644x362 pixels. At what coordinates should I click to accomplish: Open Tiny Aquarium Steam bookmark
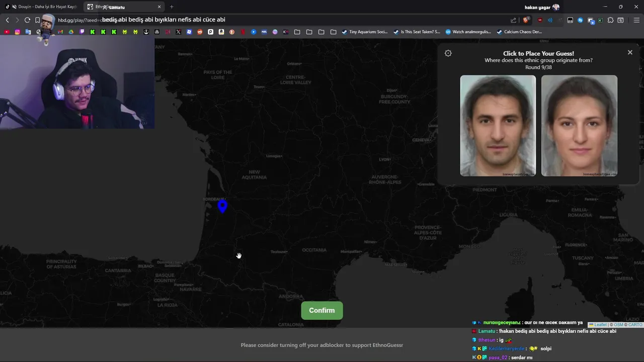click(365, 32)
